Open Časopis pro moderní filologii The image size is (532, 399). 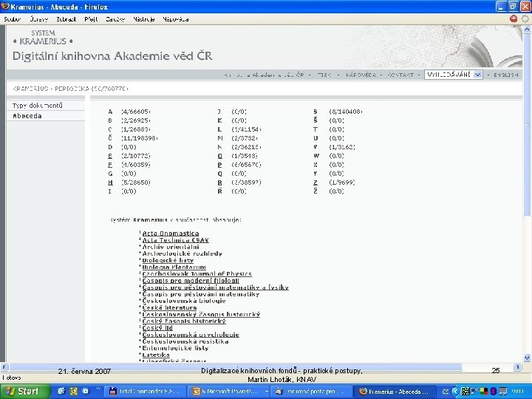tap(191, 281)
